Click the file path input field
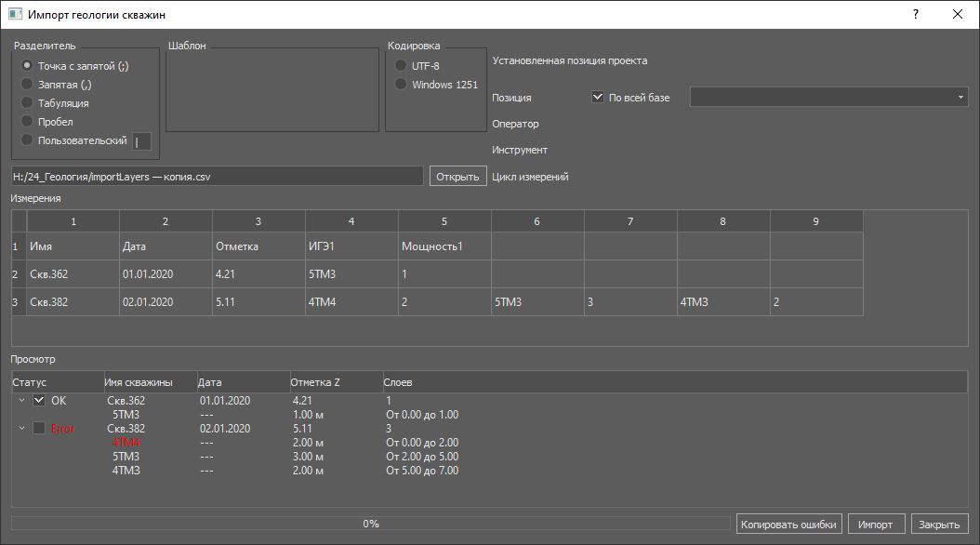Screen dimensions: 980x545 tap(217, 177)
